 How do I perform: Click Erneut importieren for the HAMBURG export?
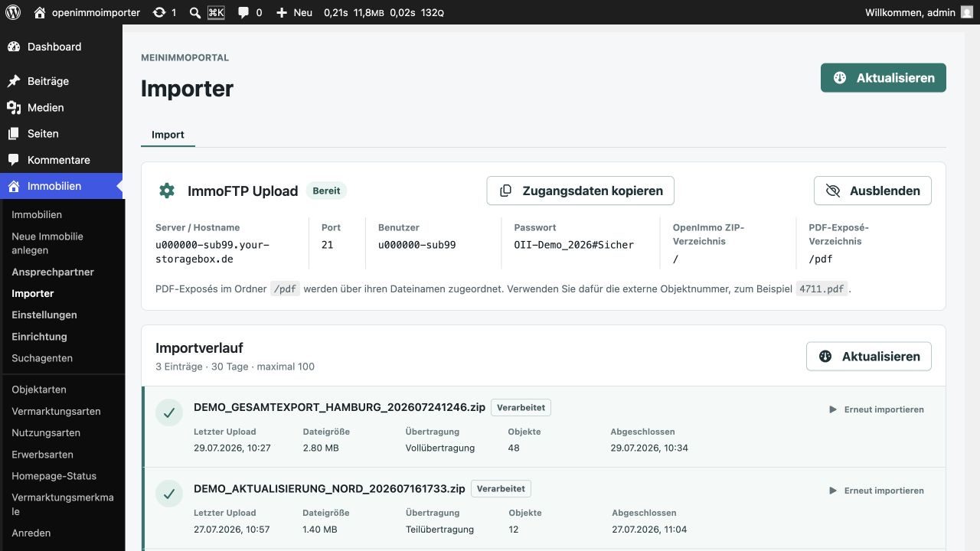[876, 409]
